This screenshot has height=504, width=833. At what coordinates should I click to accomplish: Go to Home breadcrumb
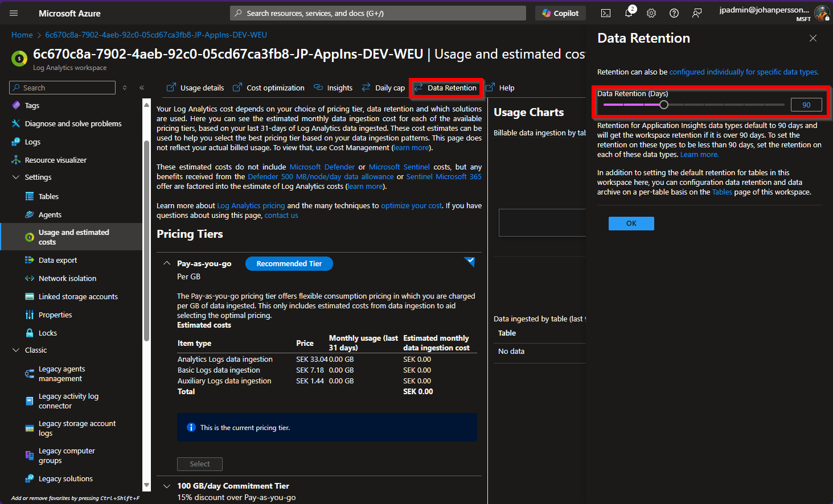pos(22,35)
